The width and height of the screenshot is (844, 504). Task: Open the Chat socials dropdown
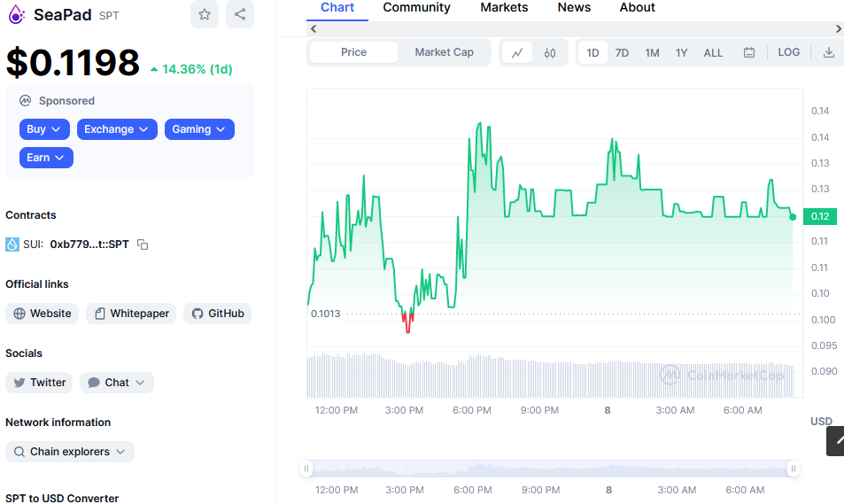(x=117, y=383)
